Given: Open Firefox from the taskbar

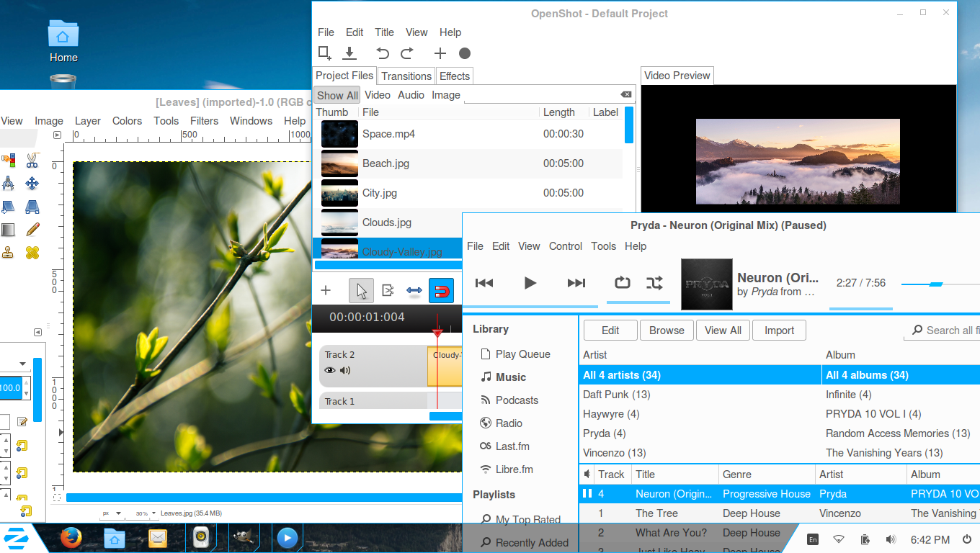Looking at the screenshot, I should (x=71, y=537).
